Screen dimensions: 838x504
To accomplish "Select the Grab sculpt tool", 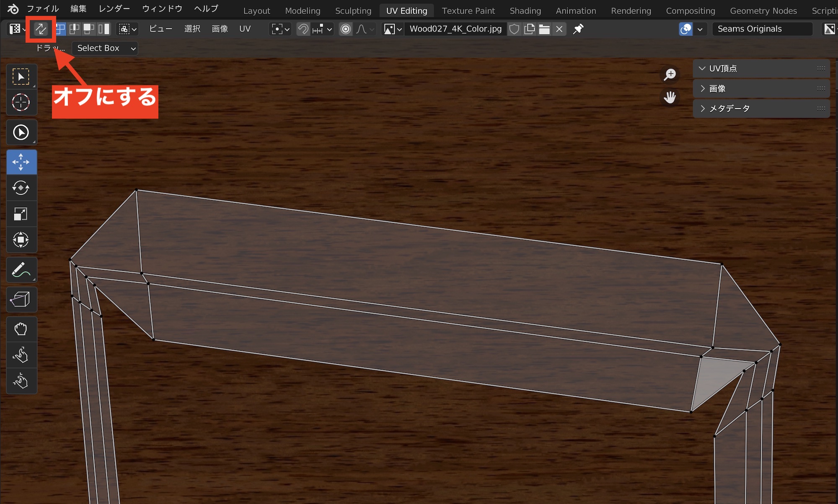I will pyautogui.click(x=21, y=329).
